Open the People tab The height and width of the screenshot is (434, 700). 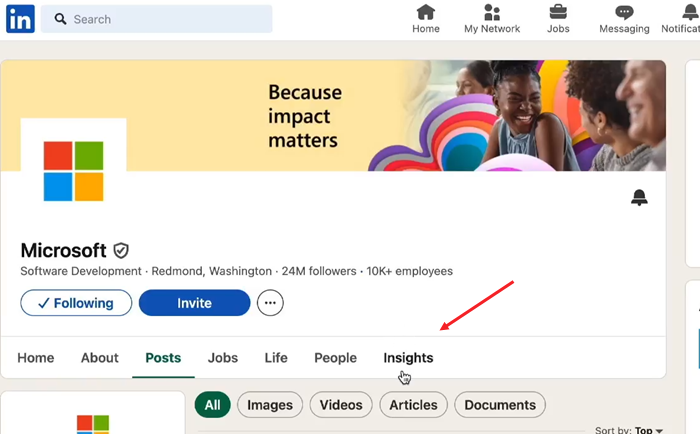pos(335,358)
